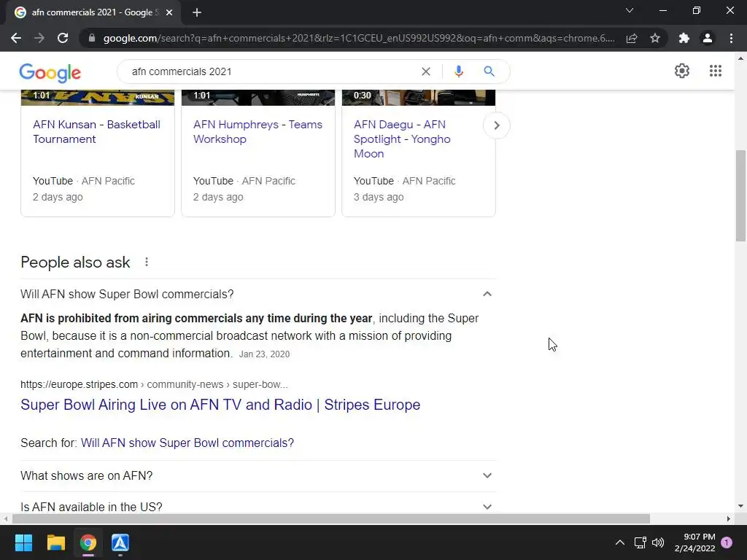Open File Explorer from the taskbar
This screenshot has height=560, width=747.
[55, 542]
